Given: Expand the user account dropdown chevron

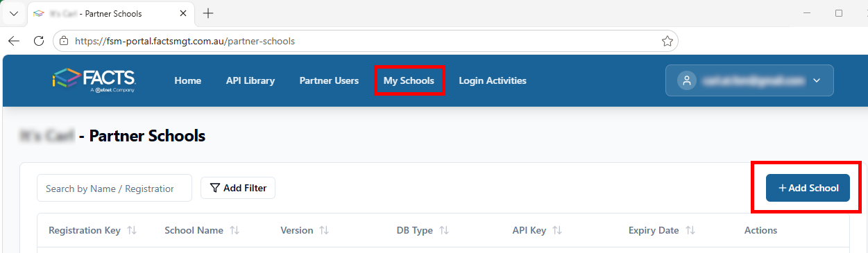Looking at the screenshot, I should tap(817, 80).
